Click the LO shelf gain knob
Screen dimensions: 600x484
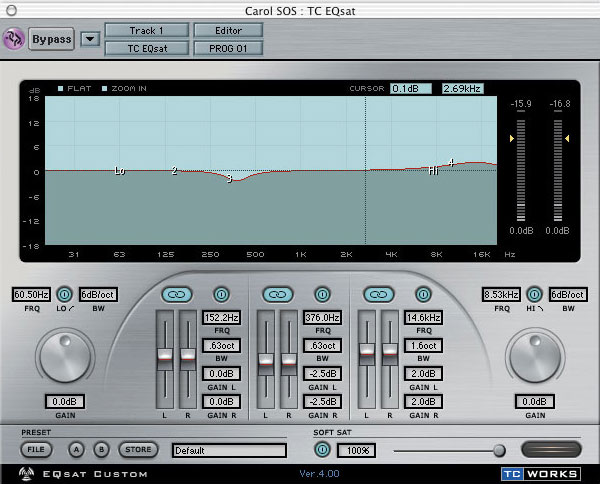pyautogui.click(x=65, y=357)
